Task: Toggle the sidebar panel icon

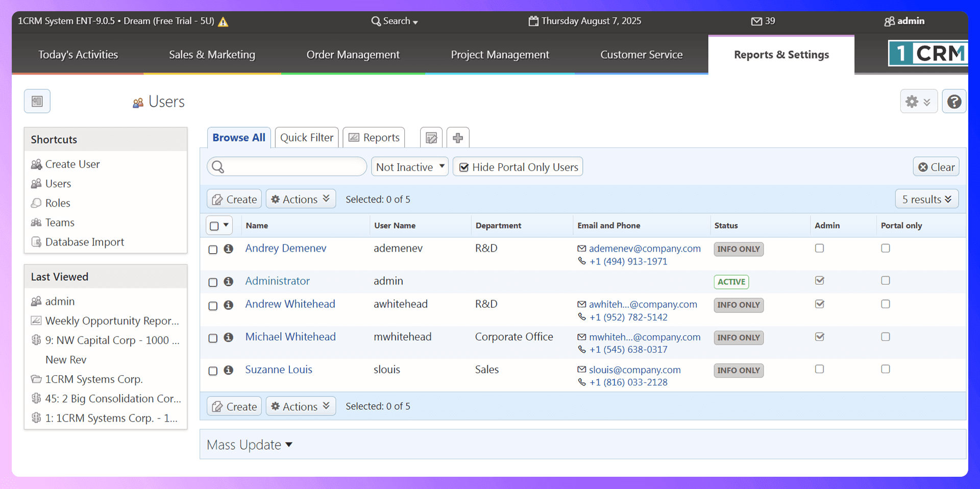Action: [x=37, y=101]
